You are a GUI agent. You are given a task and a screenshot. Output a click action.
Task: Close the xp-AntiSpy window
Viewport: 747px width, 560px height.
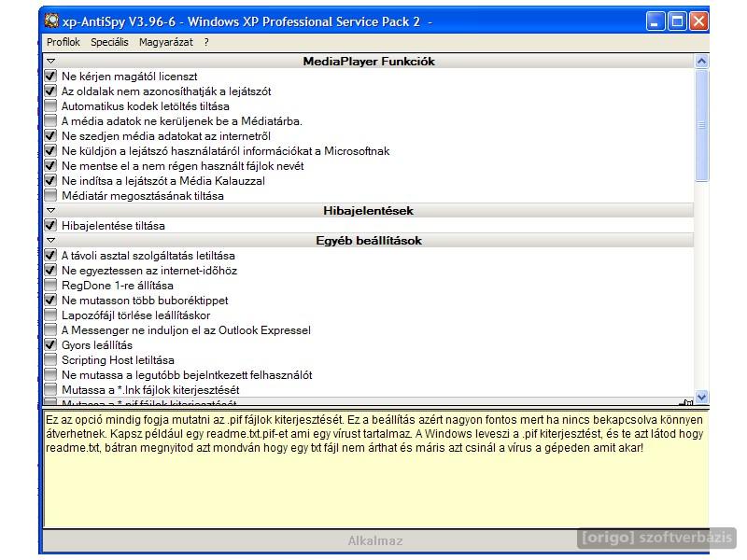pyautogui.click(x=698, y=21)
